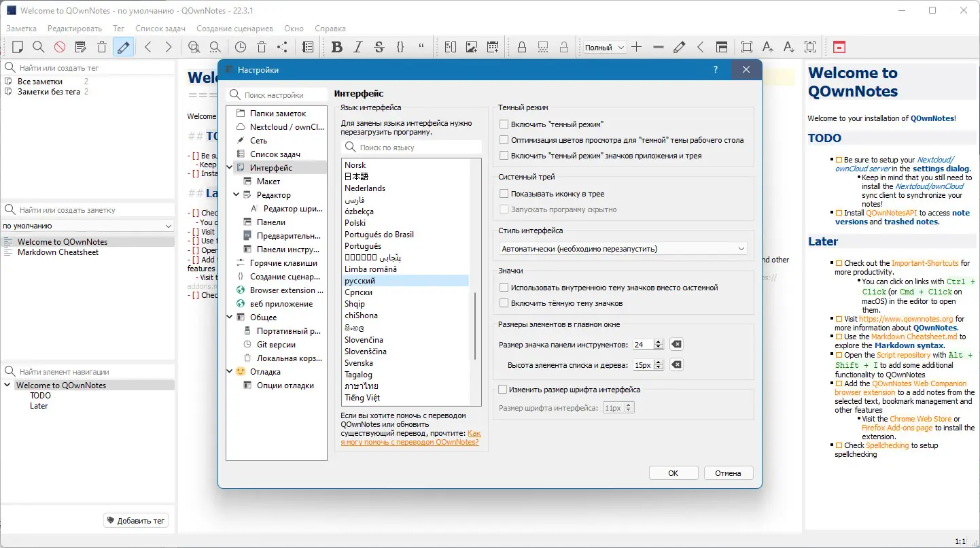Collapse the Общее settings tree node
Image resolution: width=980 pixels, height=548 pixels.
[230, 318]
